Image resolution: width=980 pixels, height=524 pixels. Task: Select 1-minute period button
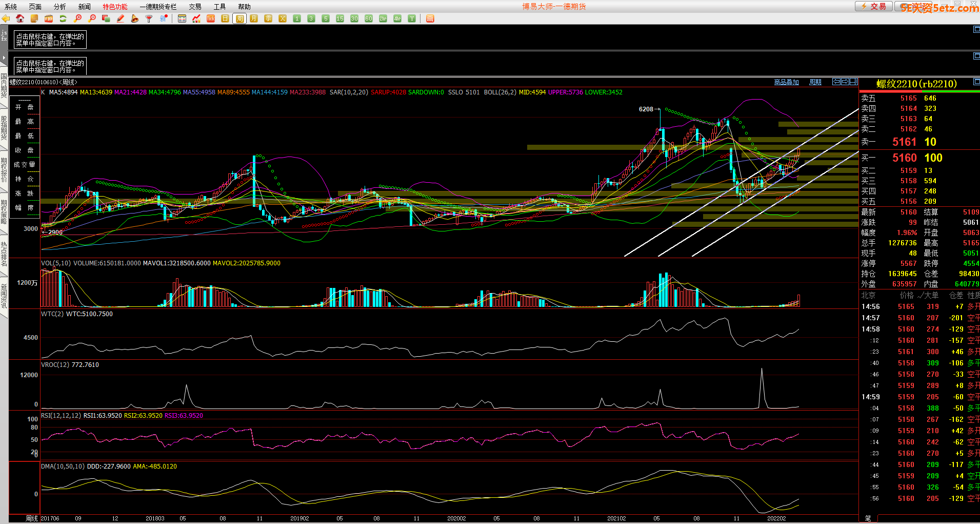[x=297, y=18]
